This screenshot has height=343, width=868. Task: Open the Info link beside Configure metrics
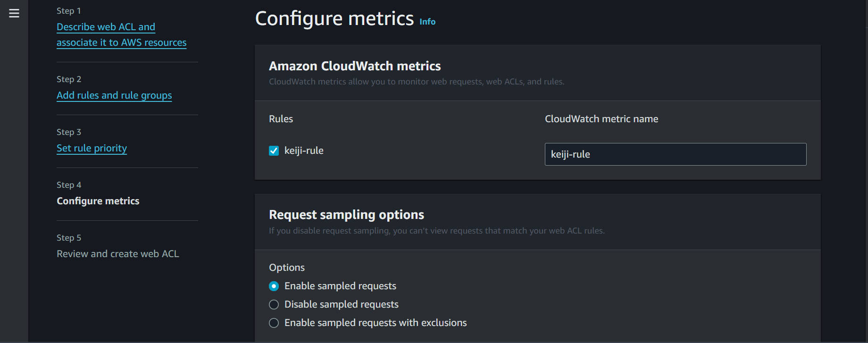coord(427,22)
